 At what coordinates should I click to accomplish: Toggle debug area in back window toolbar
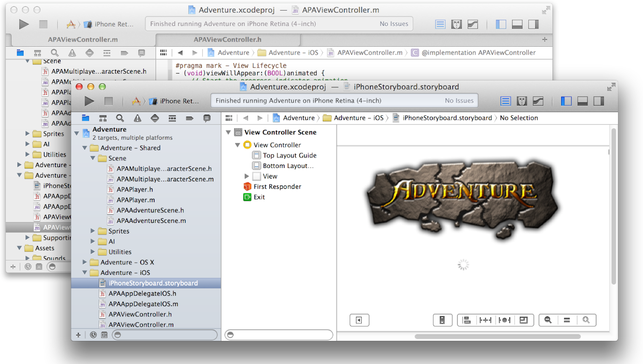(x=517, y=24)
